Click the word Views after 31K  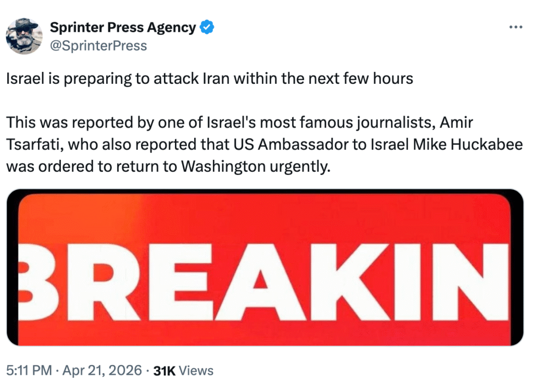point(197,371)
